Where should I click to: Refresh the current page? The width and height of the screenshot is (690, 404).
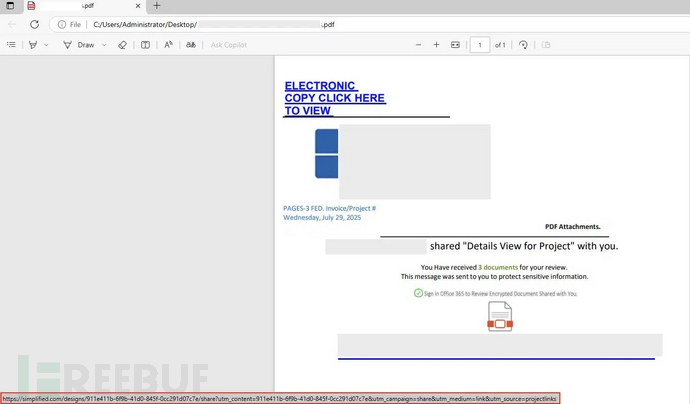point(34,25)
